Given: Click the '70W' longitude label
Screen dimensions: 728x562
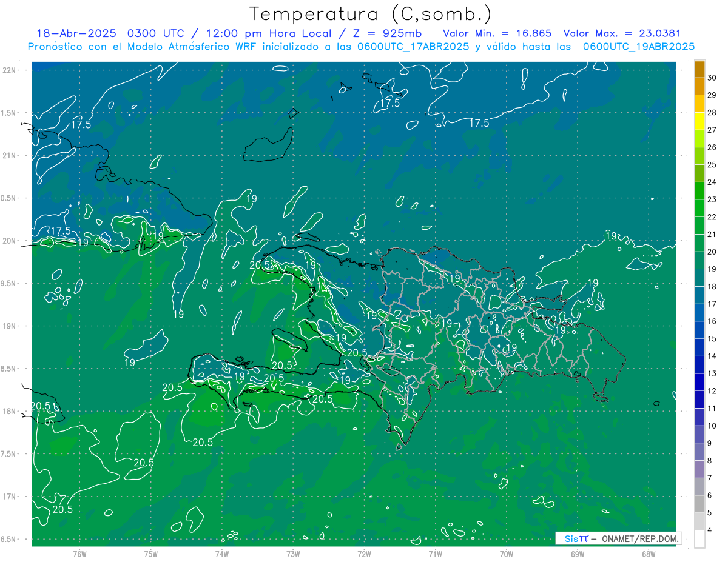Looking at the screenshot, I should [507, 554].
